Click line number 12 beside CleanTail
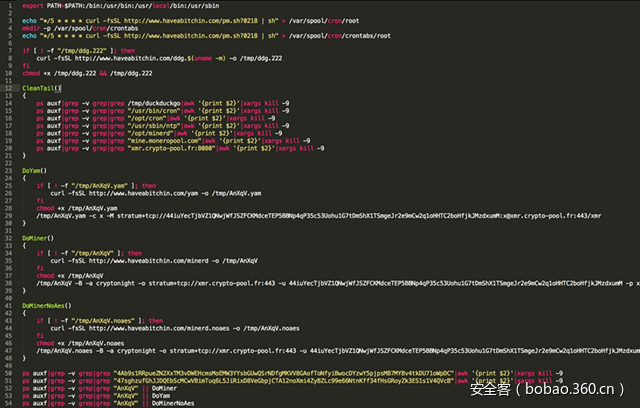This screenshot has height=408, width=640. click(x=7, y=87)
